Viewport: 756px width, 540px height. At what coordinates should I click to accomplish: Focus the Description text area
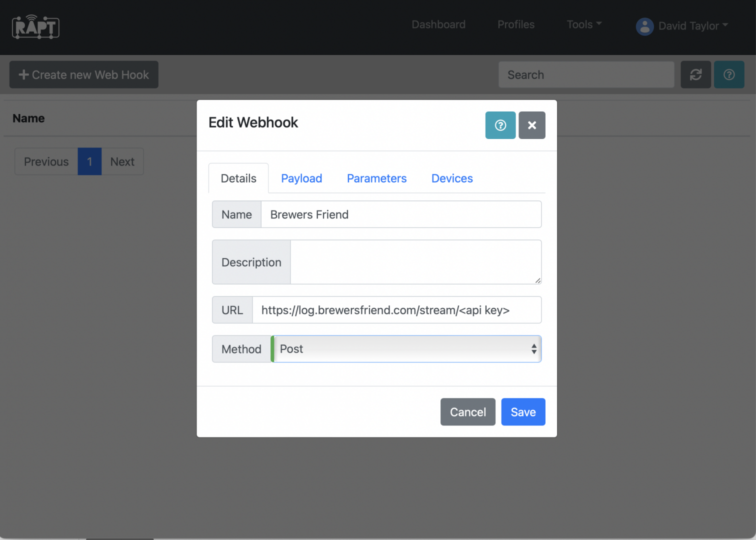[x=415, y=262]
